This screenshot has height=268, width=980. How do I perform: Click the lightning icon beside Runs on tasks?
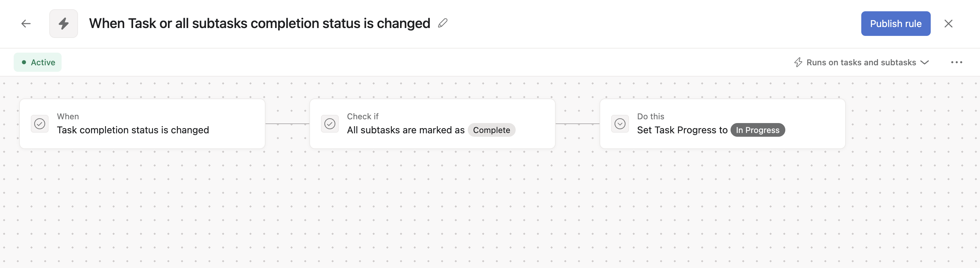798,62
